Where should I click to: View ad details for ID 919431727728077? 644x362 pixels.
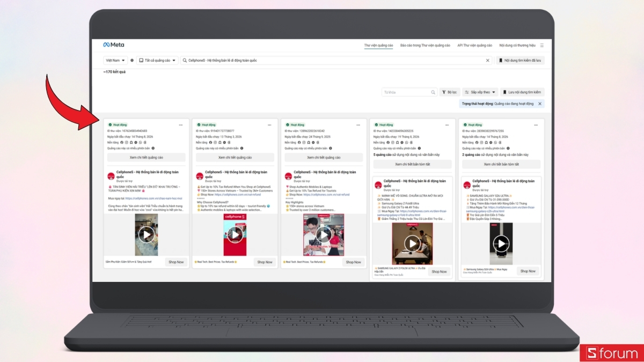tap(235, 158)
